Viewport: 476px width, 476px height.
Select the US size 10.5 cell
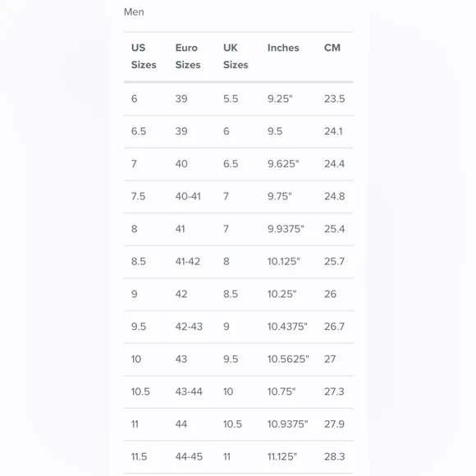[x=140, y=391]
